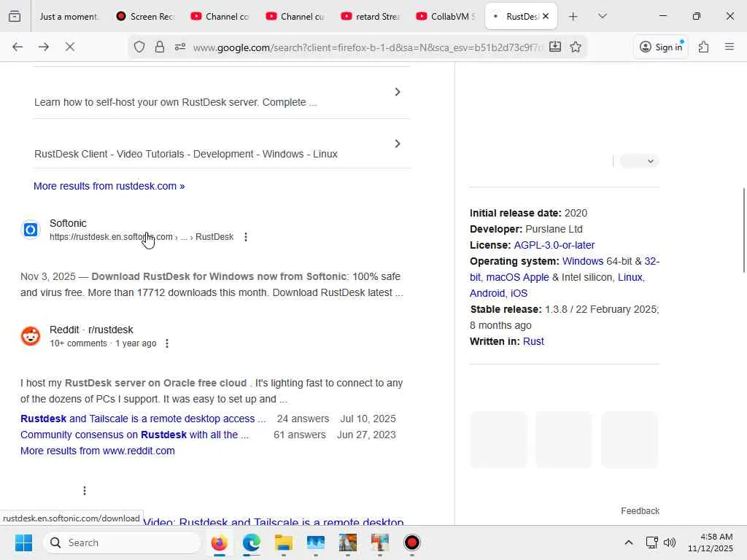
Task: Click Feedback under knowledge panel
Action: [x=640, y=511]
